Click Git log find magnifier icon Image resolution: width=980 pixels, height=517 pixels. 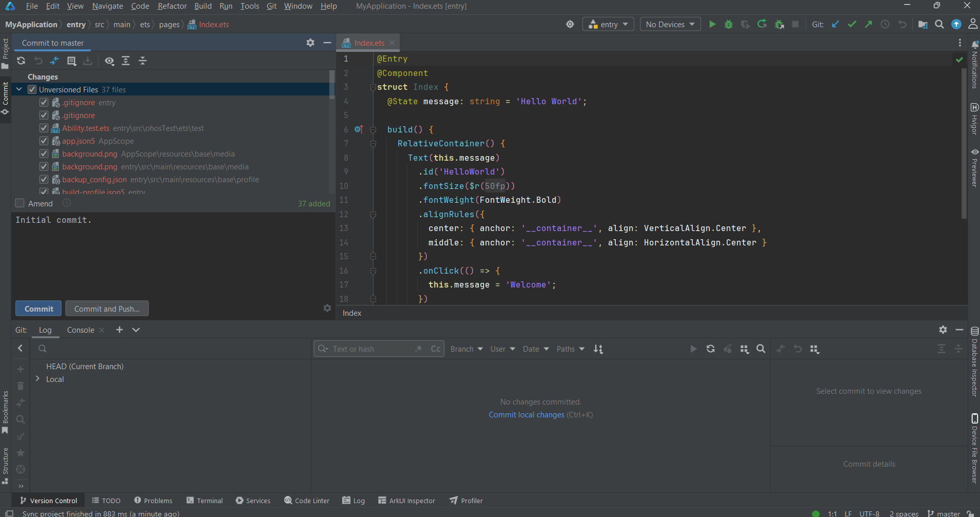(761, 349)
